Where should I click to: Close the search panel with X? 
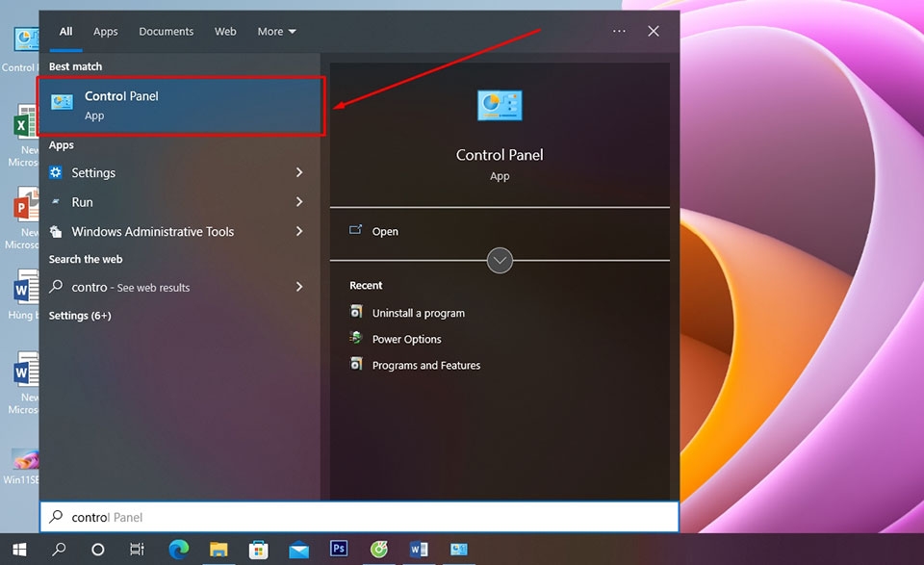click(654, 31)
